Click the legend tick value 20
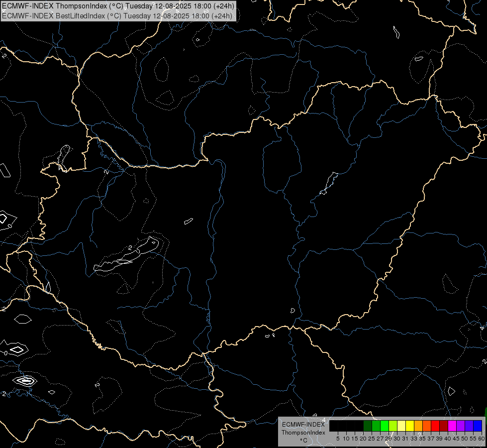Image resolution: width=487 pixels, height=448 pixels. 363,439
